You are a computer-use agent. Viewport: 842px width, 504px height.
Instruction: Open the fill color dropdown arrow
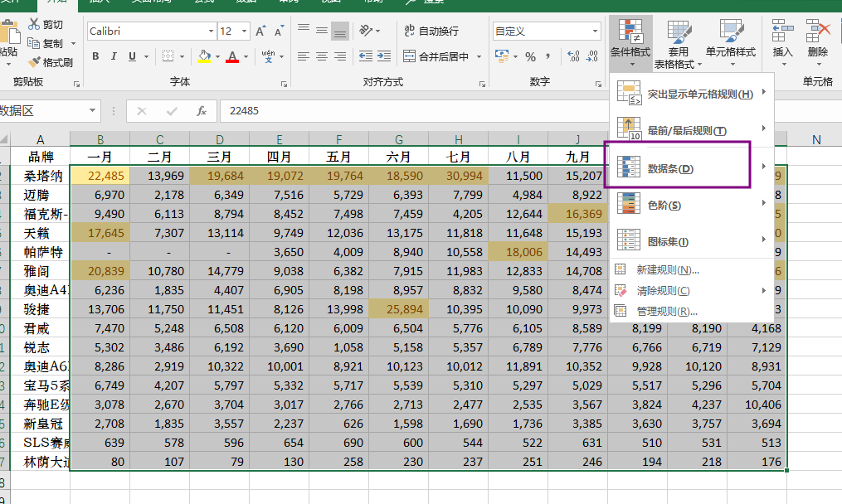coord(217,56)
